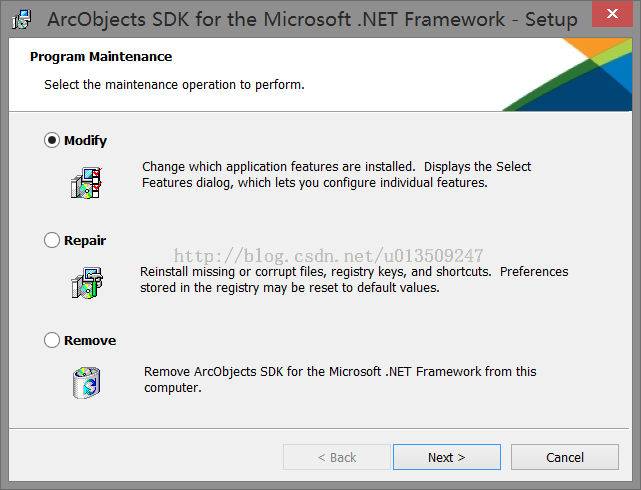
Task: Click the bold Repair label
Action: pyautogui.click(x=85, y=240)
